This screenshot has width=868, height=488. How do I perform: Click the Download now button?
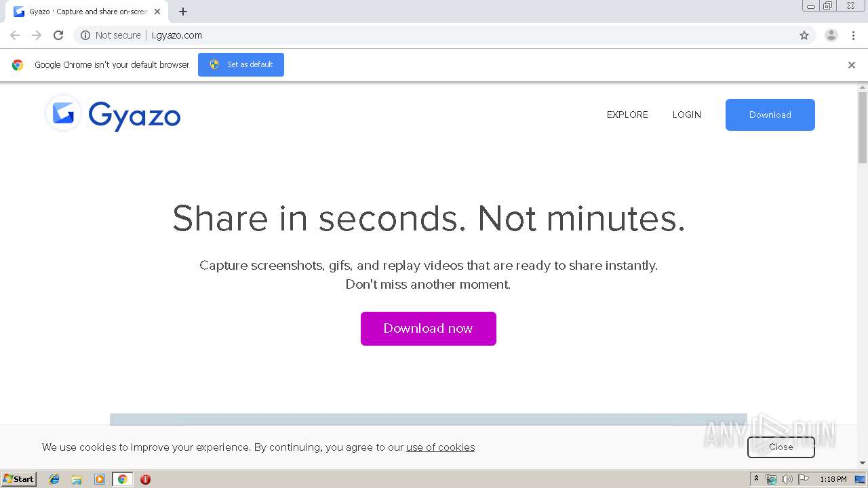point(429,329)
